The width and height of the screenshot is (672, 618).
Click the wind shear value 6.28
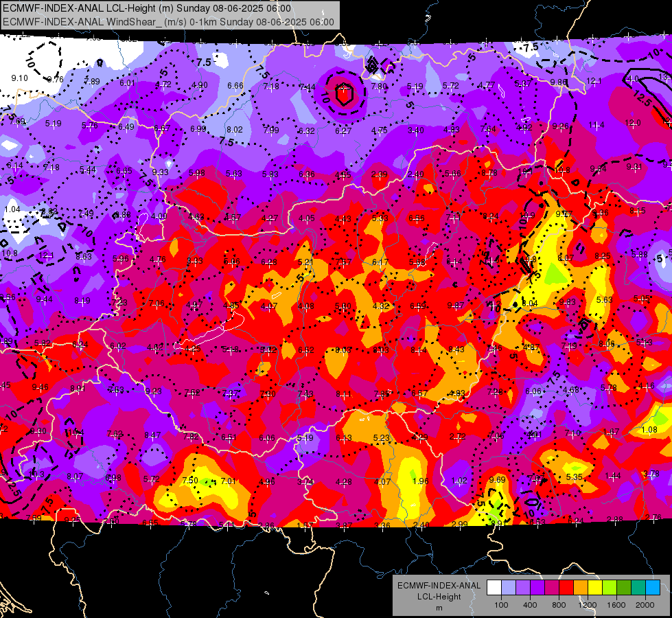268,262
